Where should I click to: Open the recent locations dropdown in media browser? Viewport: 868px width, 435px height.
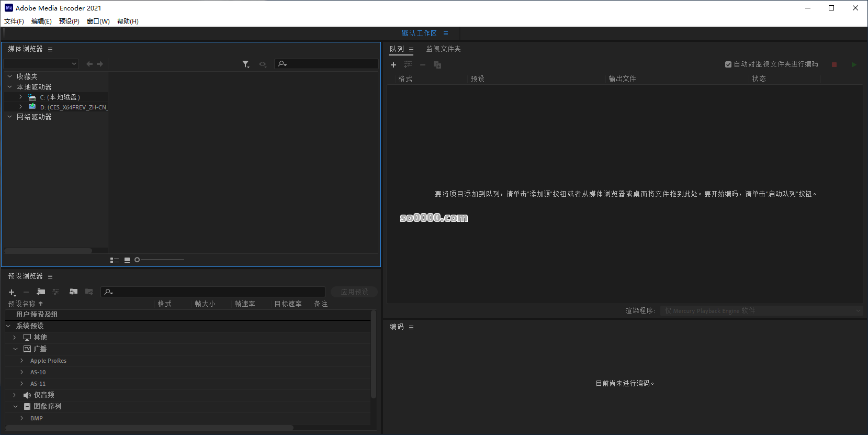click(41, 64)
